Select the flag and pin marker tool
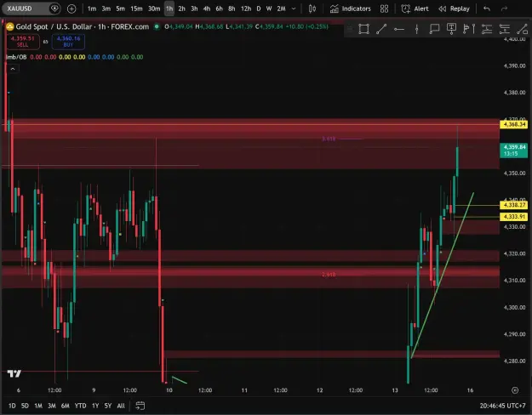The width and height of the screenshot is (532, 415). [x=469, y=29]
